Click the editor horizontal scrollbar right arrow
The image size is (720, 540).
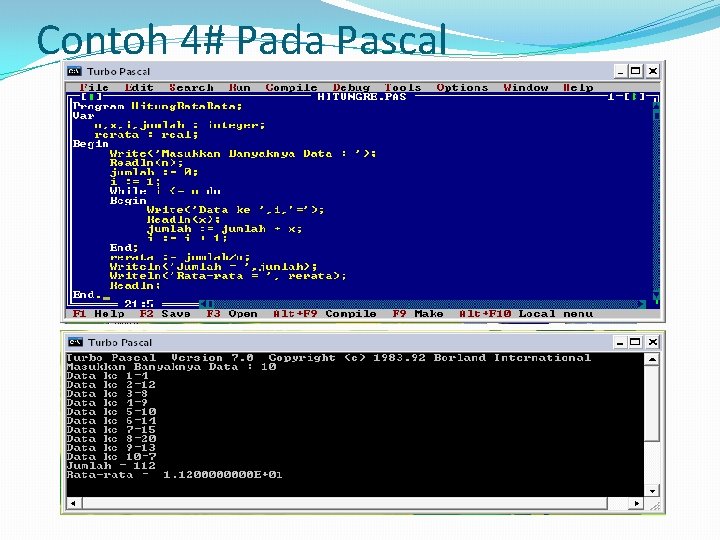click(642, 304)
